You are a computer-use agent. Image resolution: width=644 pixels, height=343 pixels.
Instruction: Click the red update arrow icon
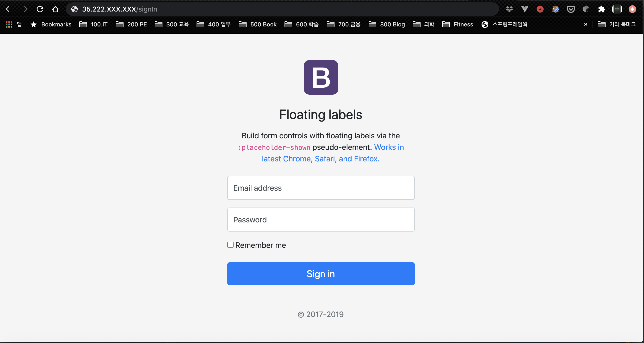pyautogui.click(x=632, y=9)
